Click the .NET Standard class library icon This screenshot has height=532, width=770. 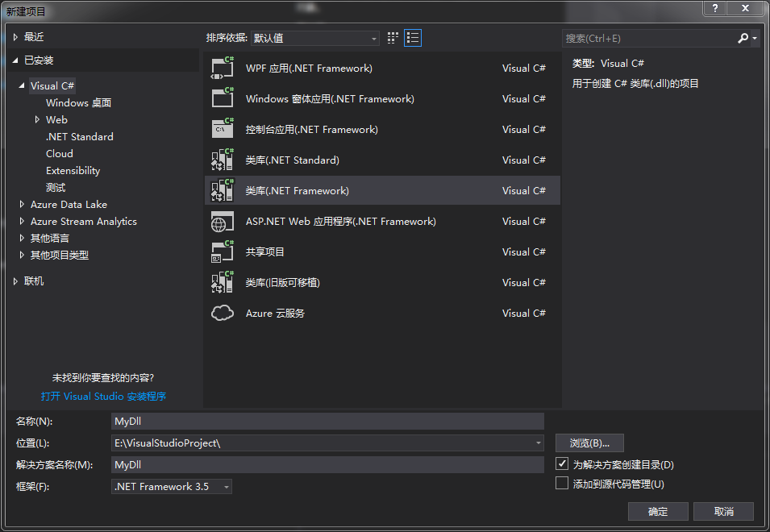coord(223,160)
